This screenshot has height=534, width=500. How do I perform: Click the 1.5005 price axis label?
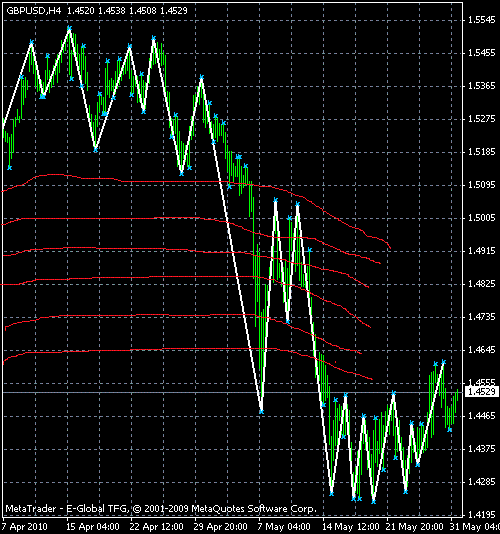[x=482, y=218]
